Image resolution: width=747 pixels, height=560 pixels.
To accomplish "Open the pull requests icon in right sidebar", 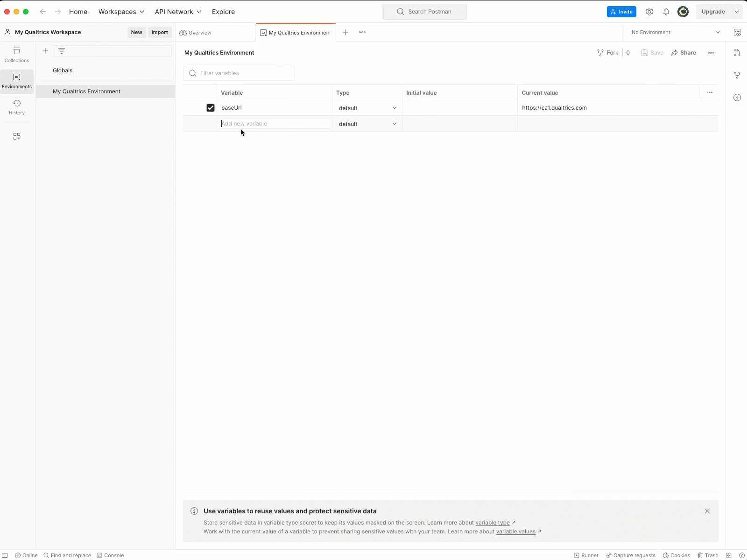I will coord(737,53).
